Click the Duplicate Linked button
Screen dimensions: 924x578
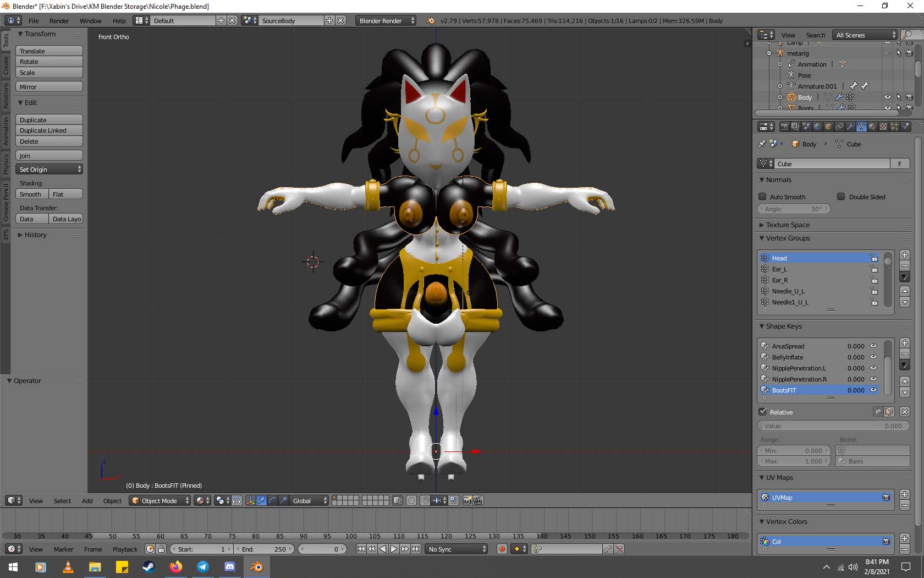click(49, 130)
